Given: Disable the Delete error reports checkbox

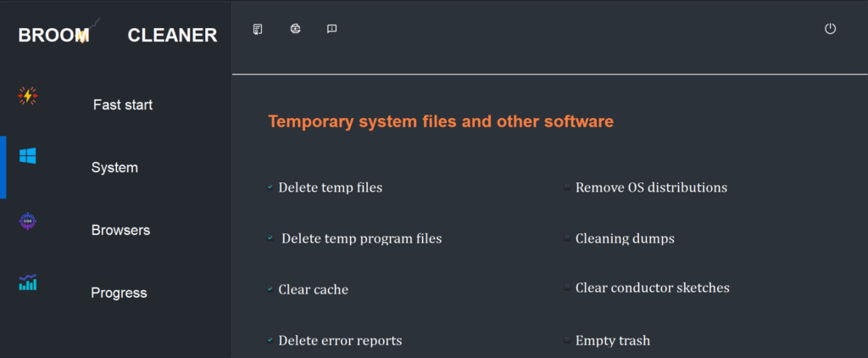Looking at the screenshot, I should coord(270,340).
